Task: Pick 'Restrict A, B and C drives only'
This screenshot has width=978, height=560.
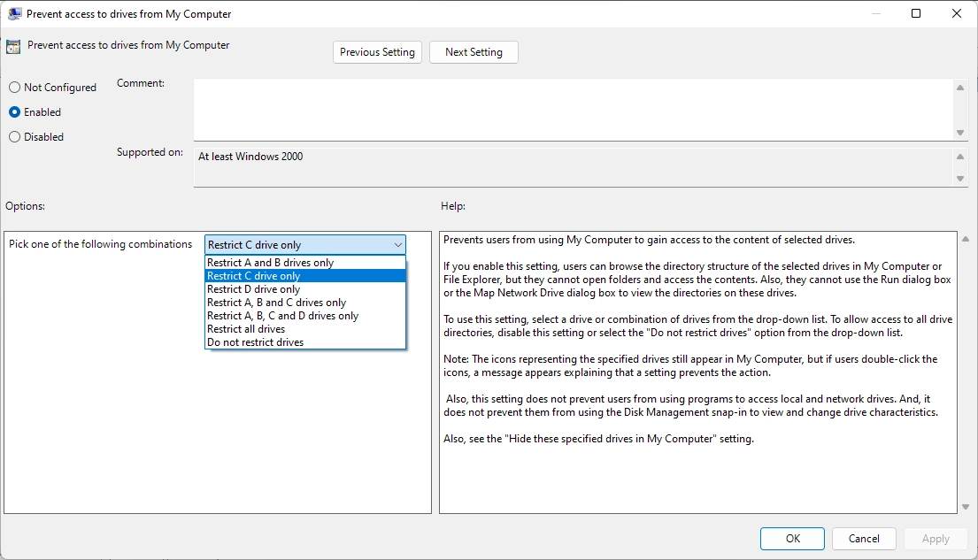Action: click(x=276, y=303)
